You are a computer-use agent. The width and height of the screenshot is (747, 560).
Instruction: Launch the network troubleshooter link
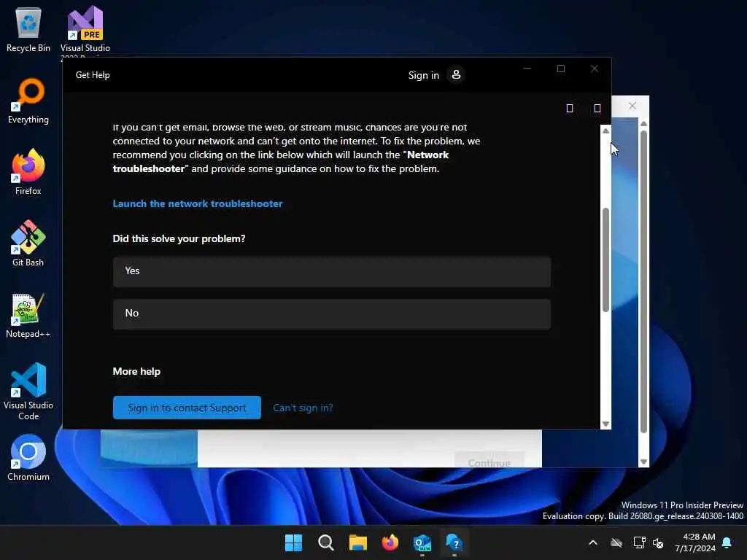(x=198, y=204)
